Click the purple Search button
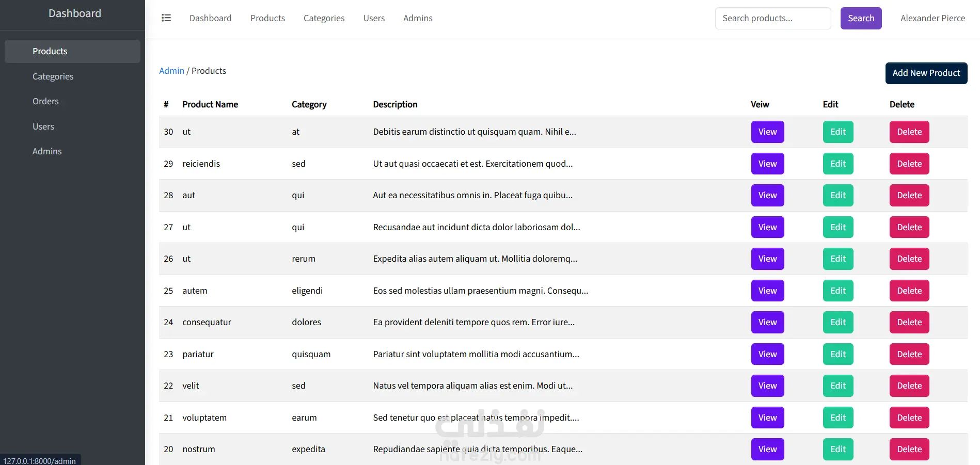 coord(861,18)
